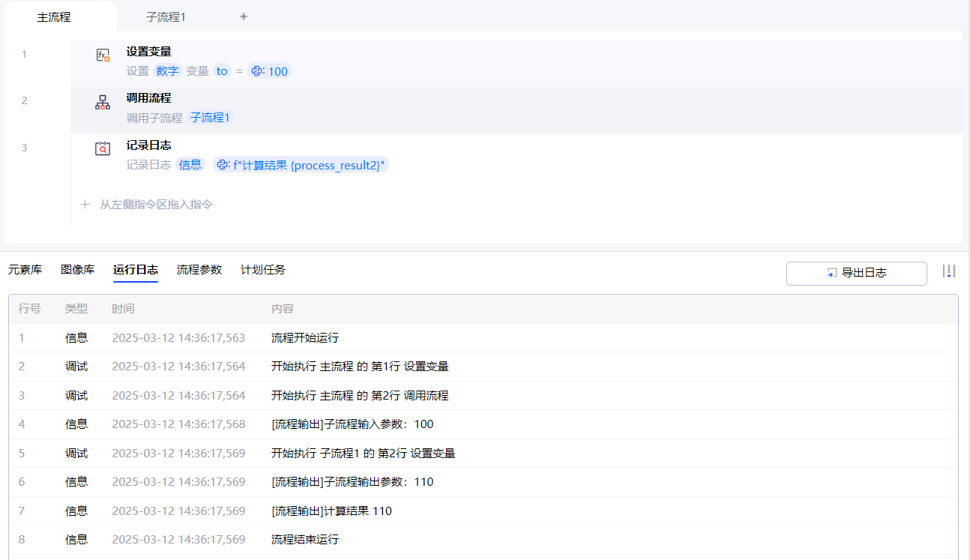The width and height of the screenshot is (970, 560).
Task: Open the 元素库 panel tab
Action: [x=25, y=270]
